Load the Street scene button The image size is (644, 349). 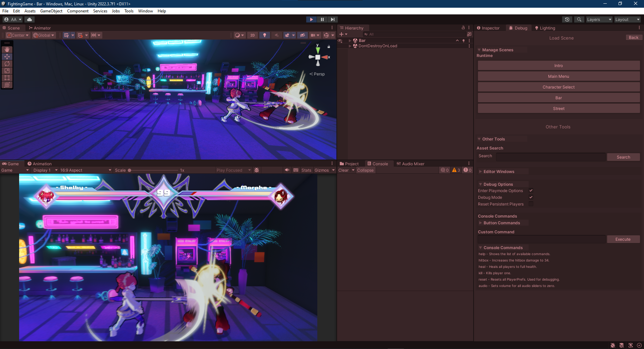[559, 109]
